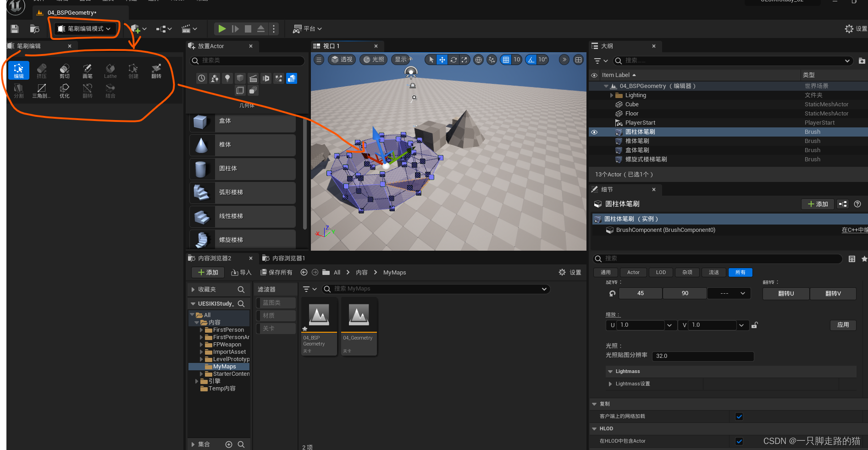Select the 画笔 pen tool
Image resolution: width=868 pixels, height=450 pixels.
coord(88,71)
